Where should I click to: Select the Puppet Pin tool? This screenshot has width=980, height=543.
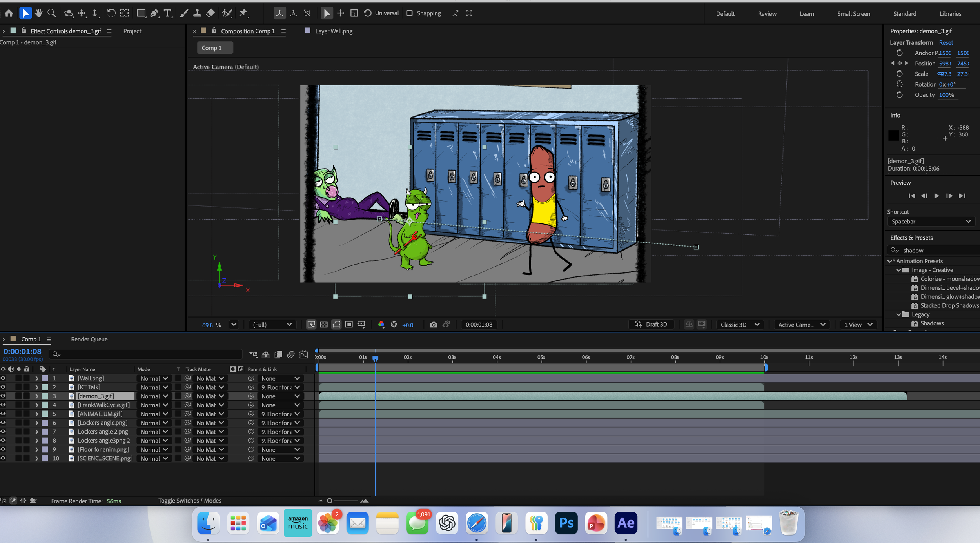click(x=243, y=13)
